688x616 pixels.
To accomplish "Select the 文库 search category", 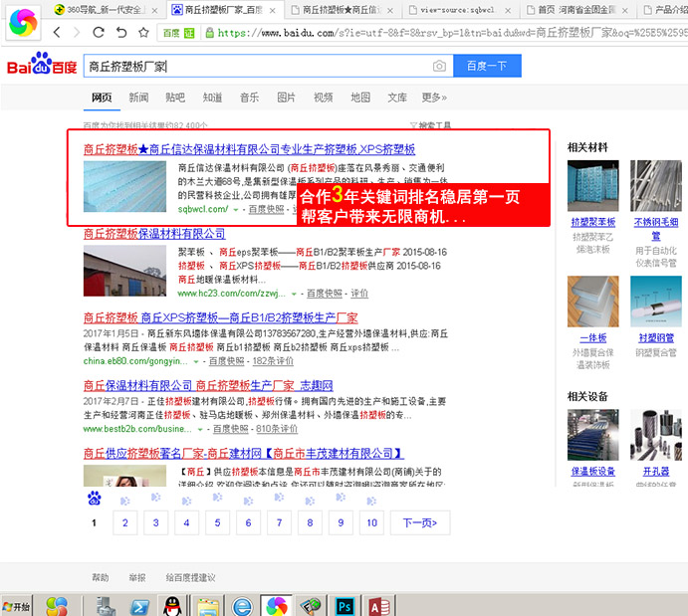I will coord(397,98).
